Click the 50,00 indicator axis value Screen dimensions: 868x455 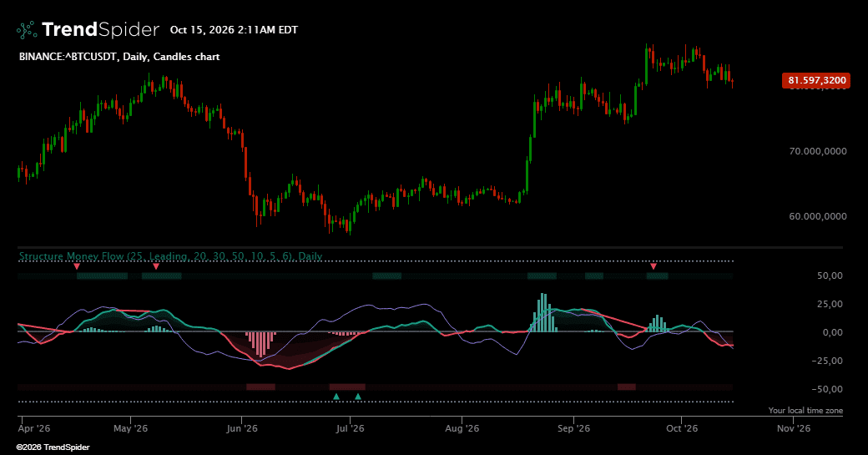pyautogui.click(x=830, y=276)
